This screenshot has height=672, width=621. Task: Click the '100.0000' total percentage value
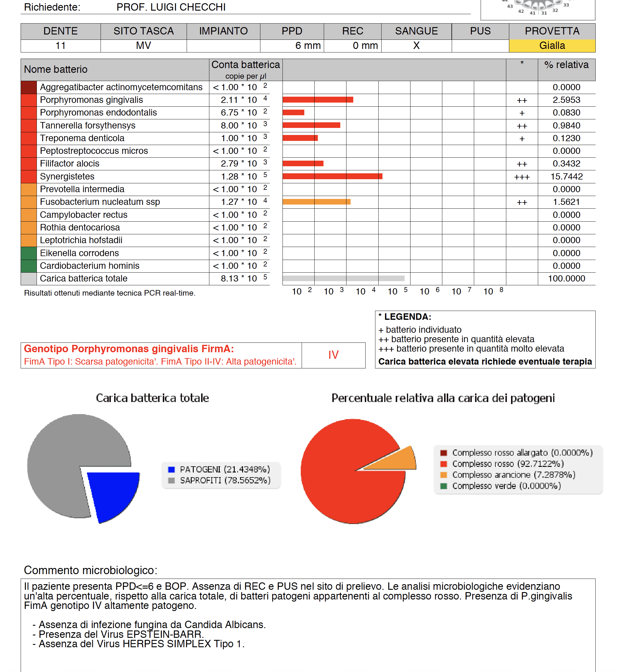(566, 279)
